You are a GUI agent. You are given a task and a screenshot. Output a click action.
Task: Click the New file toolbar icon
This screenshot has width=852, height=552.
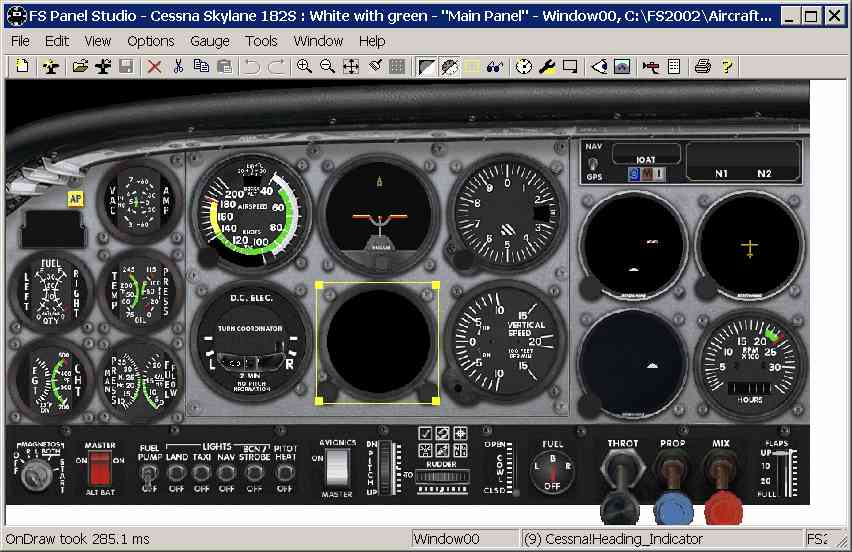pyautogui.click(x=22, y=66)
